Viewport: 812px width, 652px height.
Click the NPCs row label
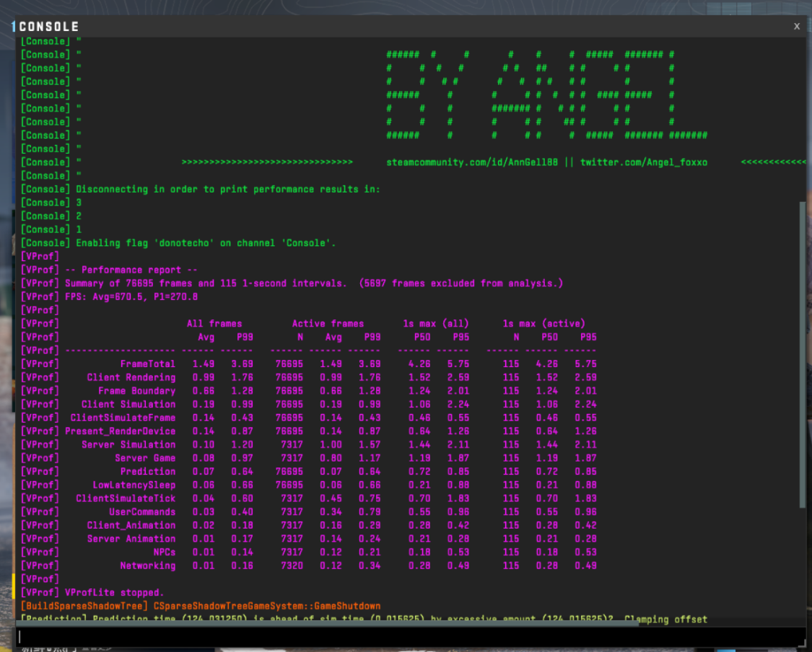164,552
